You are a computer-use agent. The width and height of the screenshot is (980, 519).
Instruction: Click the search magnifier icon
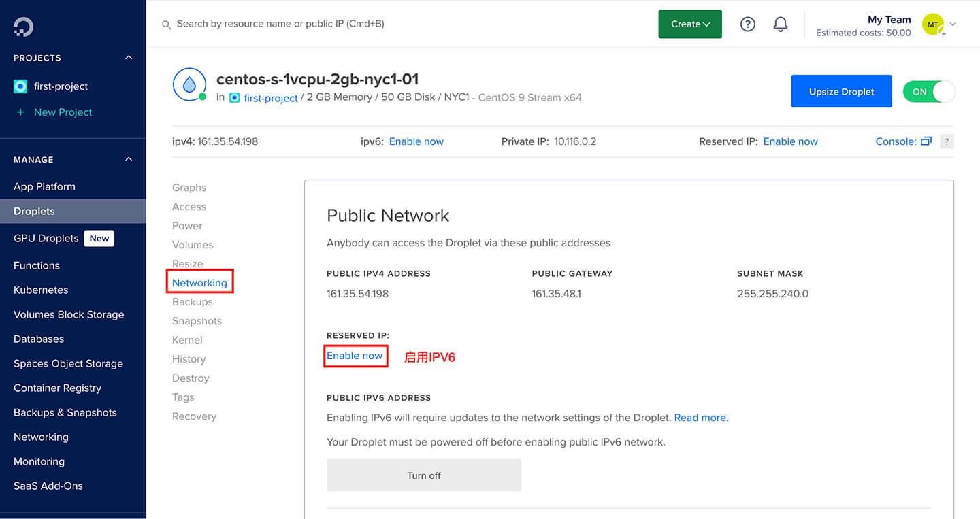166,24
